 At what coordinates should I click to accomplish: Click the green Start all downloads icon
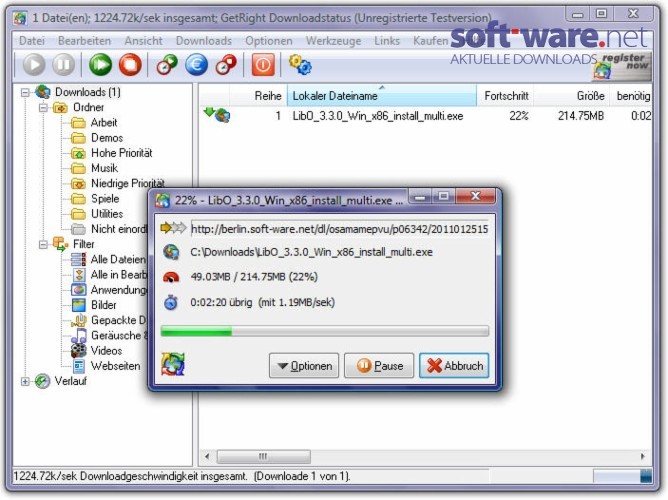[x=101, y=65]
